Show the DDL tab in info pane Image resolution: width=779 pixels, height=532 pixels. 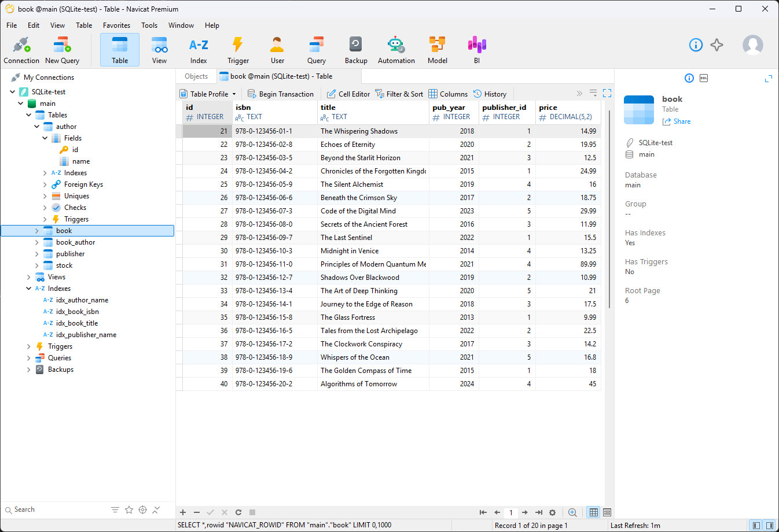(x=704, y=78)
